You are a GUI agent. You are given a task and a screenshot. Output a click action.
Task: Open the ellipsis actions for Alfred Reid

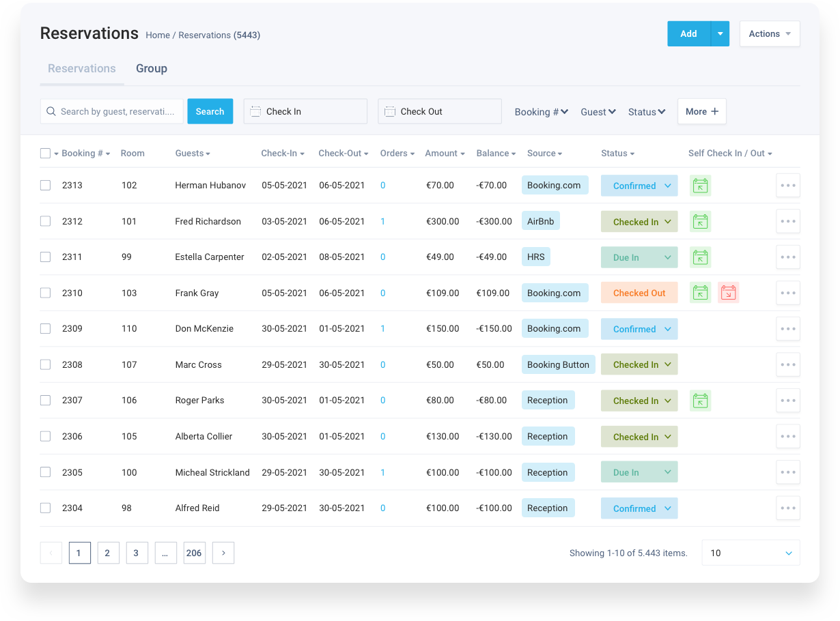pyautogui.click(x=787, y=508)
